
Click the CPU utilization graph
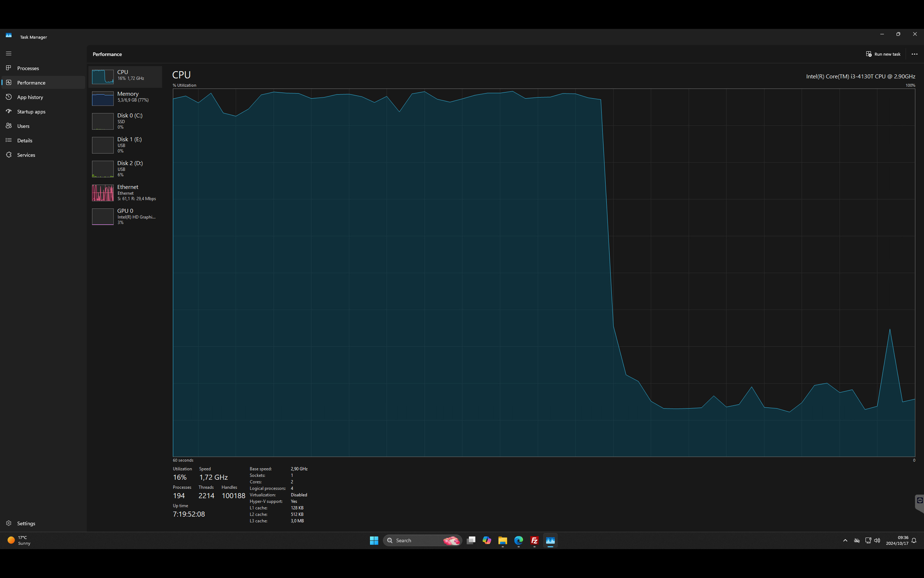click(544, 273)
